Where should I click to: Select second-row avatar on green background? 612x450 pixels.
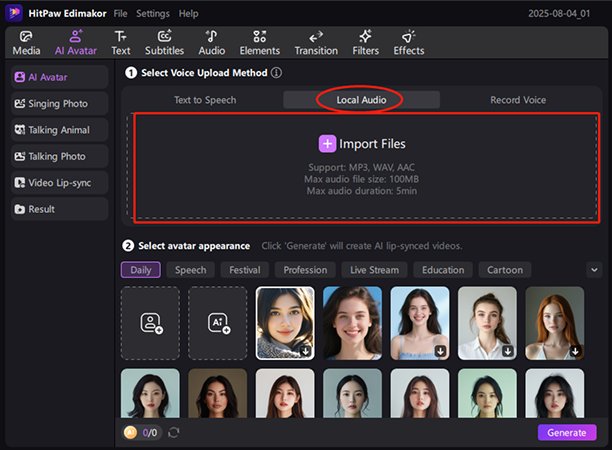click(x=487, y=393)
